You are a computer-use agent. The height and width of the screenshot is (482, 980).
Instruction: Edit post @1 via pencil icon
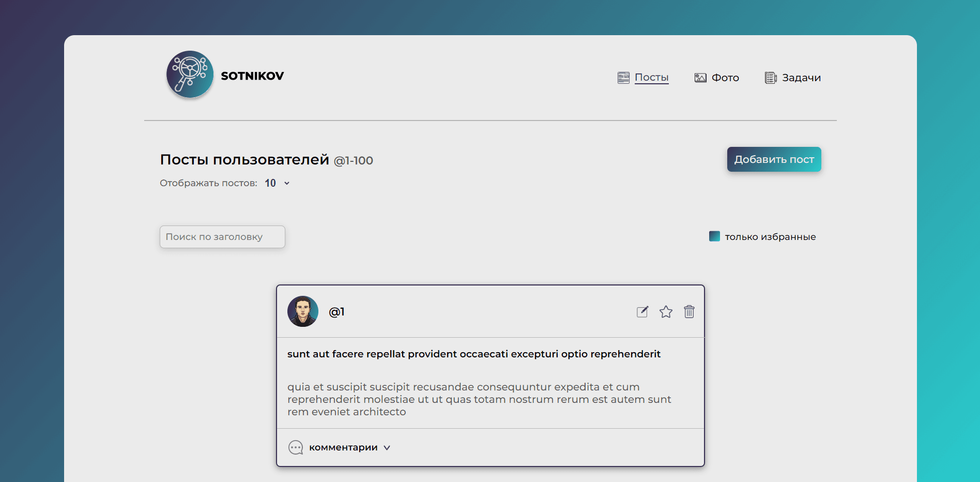(x=642, y=311)
